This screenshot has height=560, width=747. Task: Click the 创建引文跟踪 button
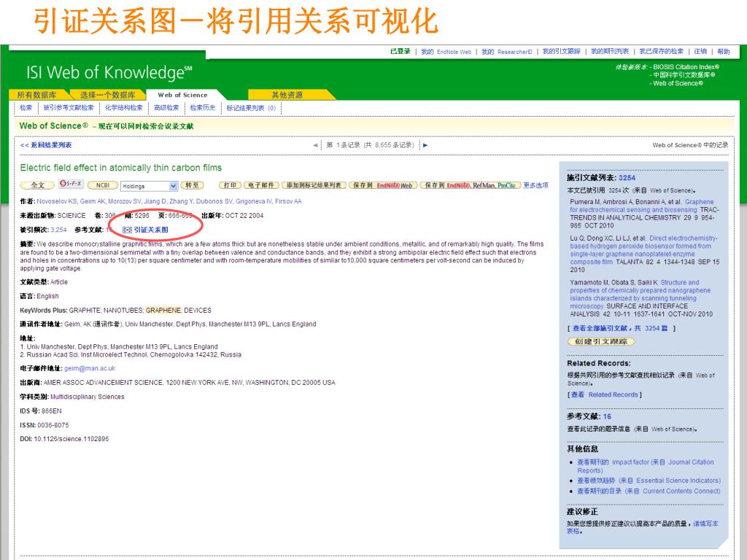coord(601,341)
